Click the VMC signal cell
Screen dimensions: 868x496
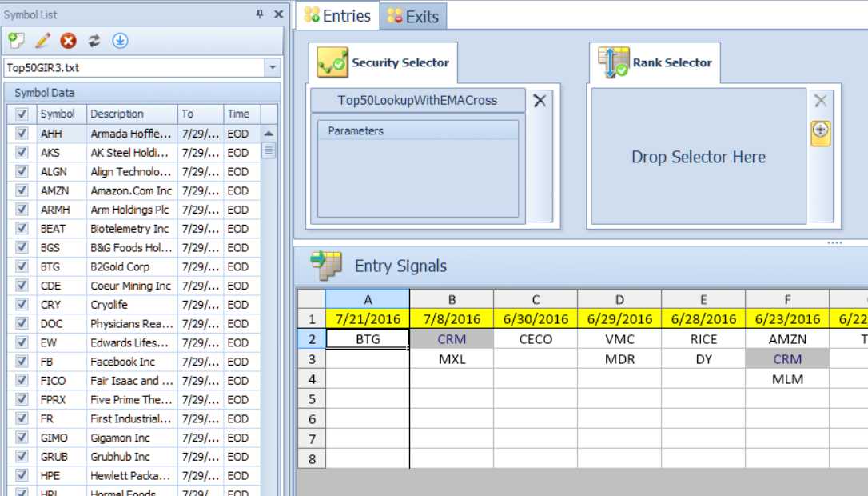pyautogui.click(x=619, y=339)
